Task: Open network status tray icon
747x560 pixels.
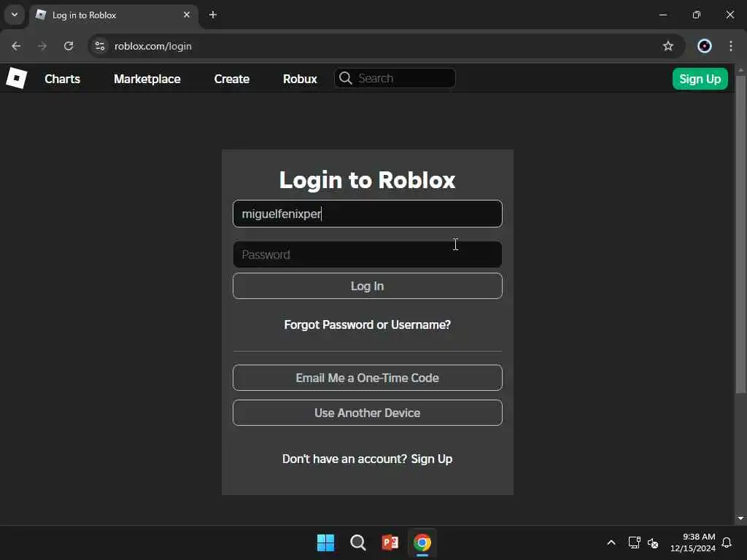Action: point(634,542)
